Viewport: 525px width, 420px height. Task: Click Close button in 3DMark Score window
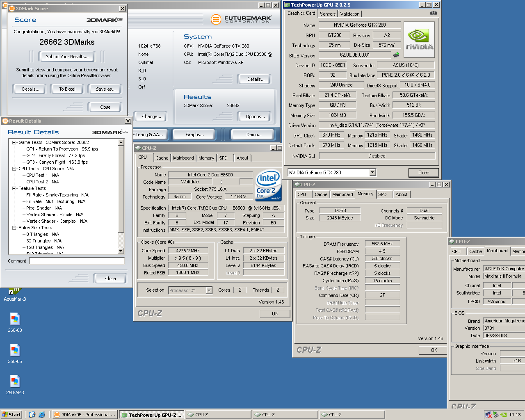[x=105, y=107]
